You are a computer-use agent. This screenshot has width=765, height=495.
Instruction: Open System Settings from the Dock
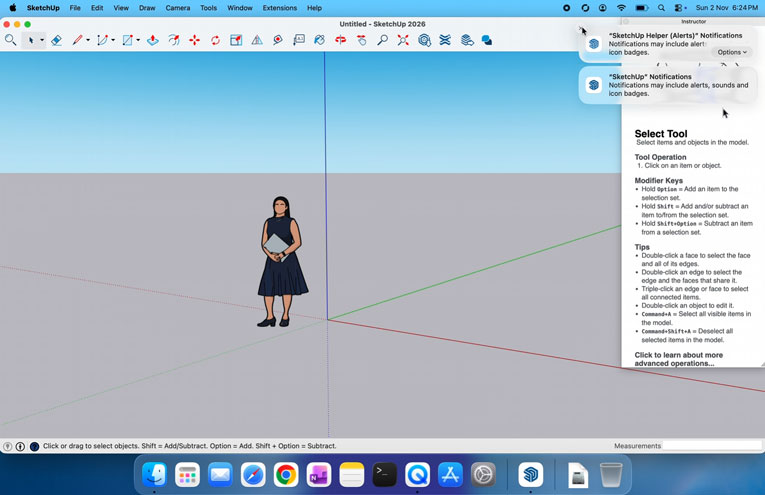pos(483,475)
